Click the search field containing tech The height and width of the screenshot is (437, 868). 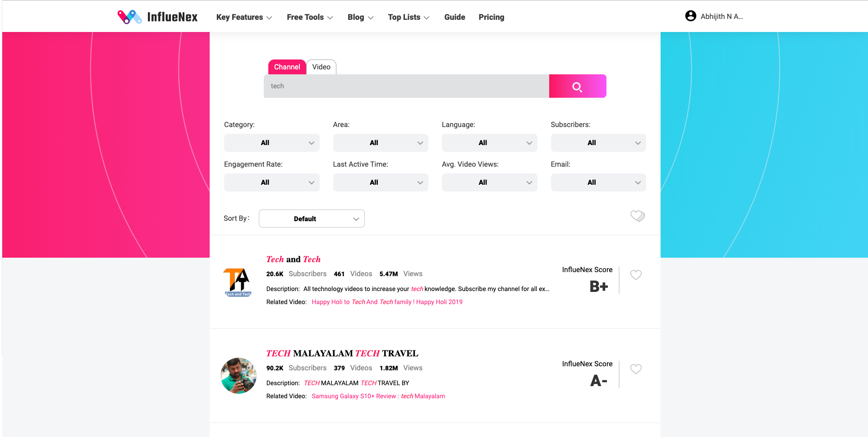[406, 86]
